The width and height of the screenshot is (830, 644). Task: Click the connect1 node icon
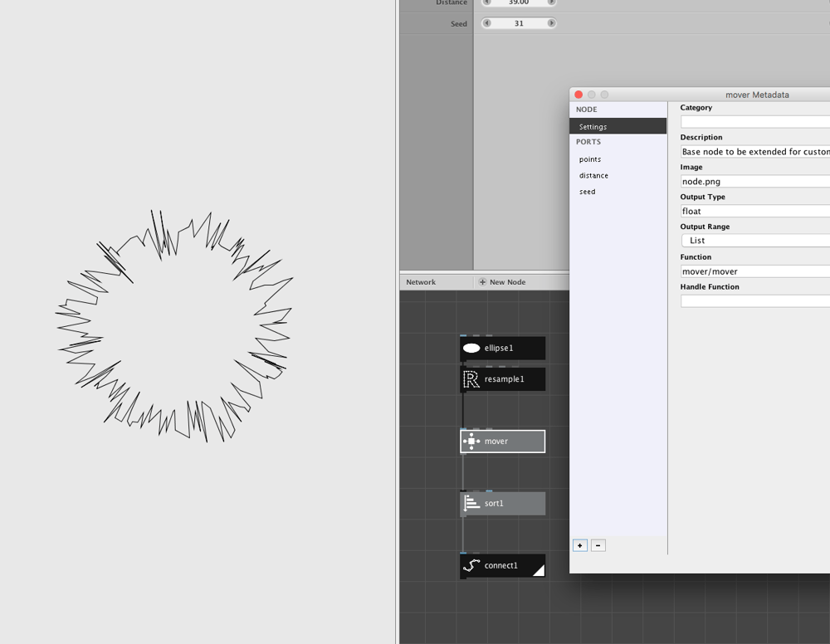[471, 566]
